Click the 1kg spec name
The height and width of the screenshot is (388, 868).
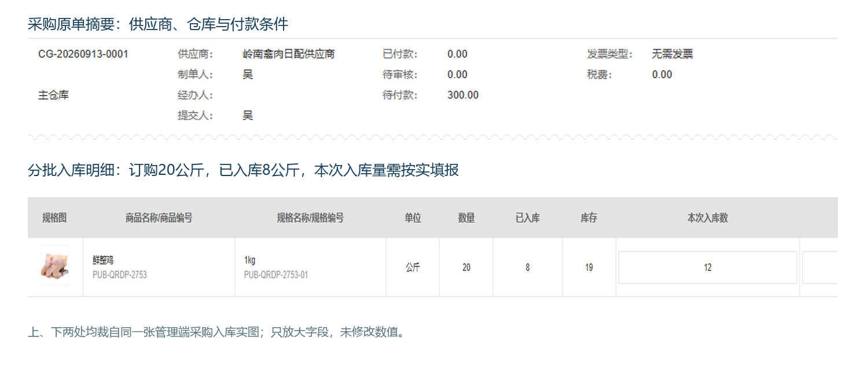click(x=249, y=261)
